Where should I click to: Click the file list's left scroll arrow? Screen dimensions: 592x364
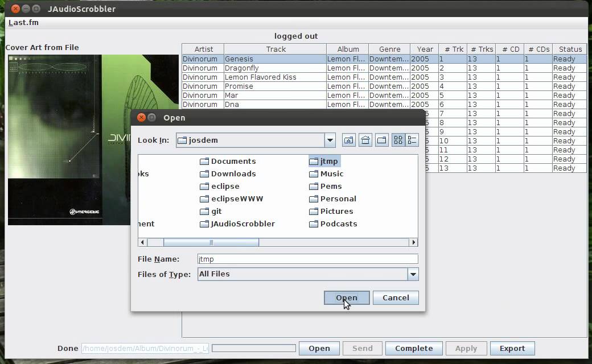[142, 242]
